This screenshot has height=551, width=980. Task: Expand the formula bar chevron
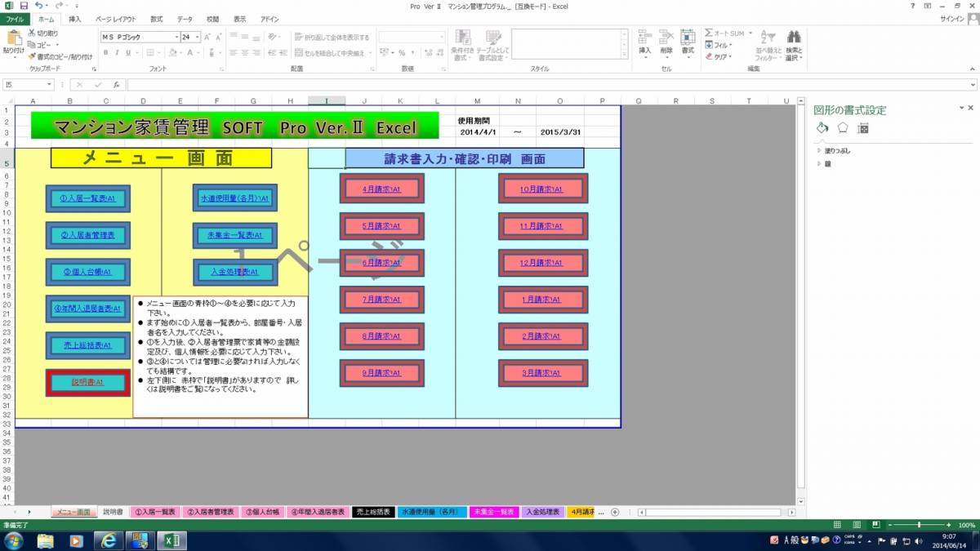[972, 84]
